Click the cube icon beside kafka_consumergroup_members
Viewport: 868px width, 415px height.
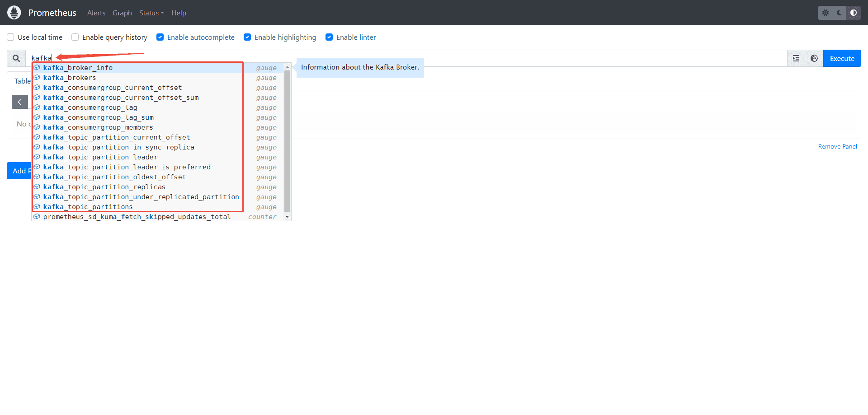(37, 127)
